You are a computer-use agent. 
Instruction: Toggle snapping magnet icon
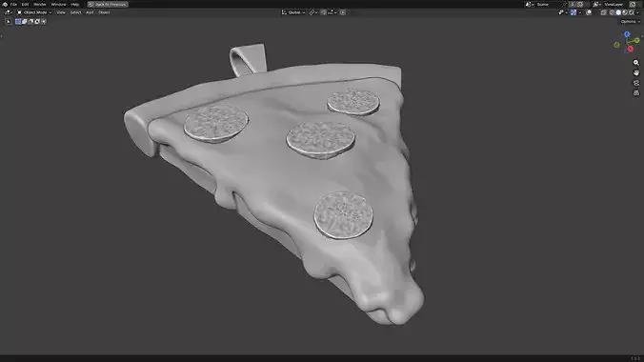pyautogui.click(x=323, y=12)
